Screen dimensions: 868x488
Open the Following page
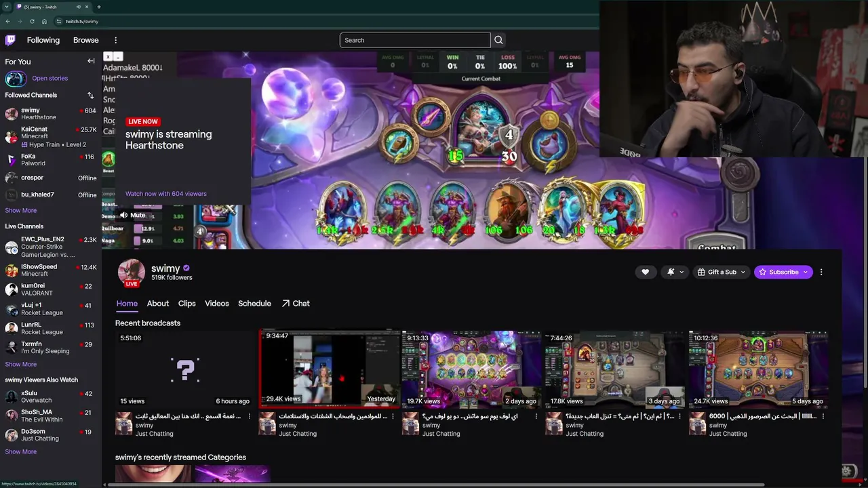[43, 40]
